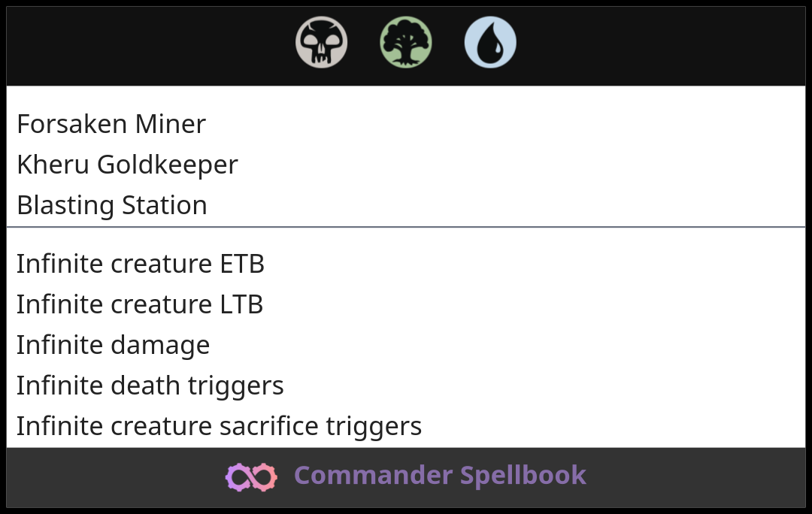The width and height of the screenshot is (812, 514).
Task: Open the Commander Spellbook link text
Action: [440, 475]
